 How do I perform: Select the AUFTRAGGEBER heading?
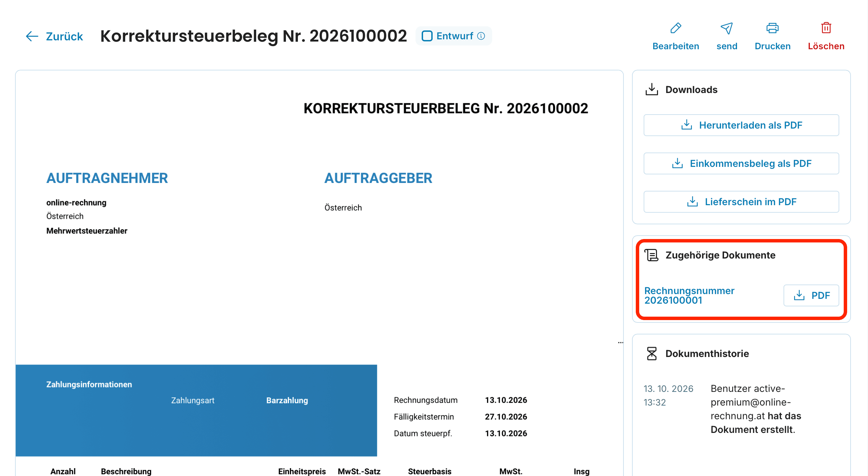378,178
